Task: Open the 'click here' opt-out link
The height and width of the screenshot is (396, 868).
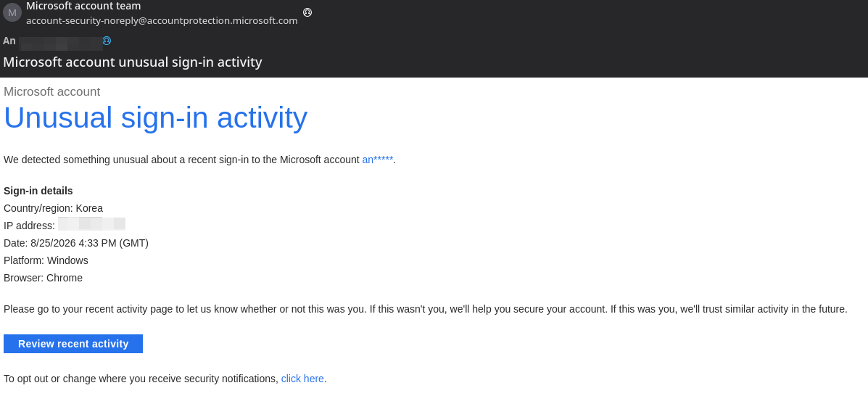Action: click(x=302, y=379)
